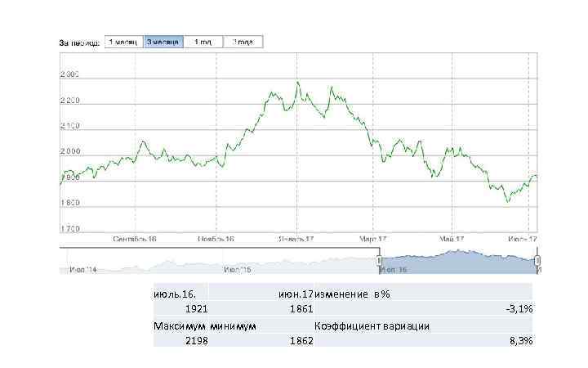Image resolution: width=588 pixels, height=368 pixels.
Task: Click the '-3,1%' change value
Action: 519,309
